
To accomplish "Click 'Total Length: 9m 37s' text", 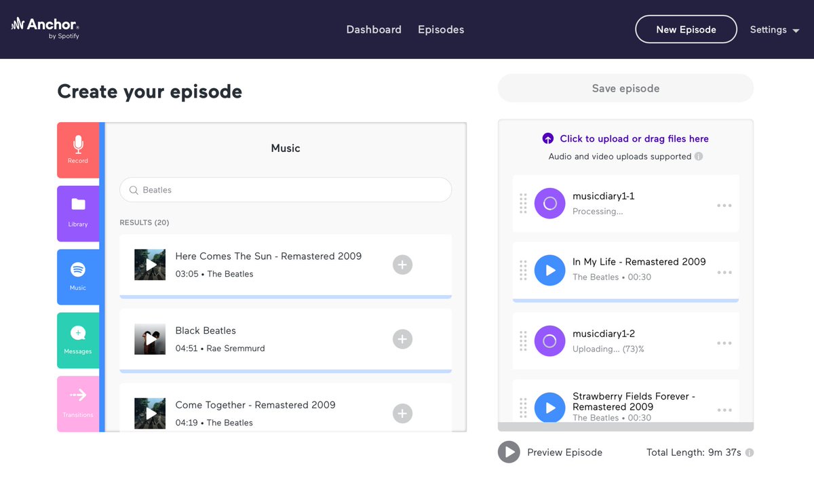I will point(694,452).
